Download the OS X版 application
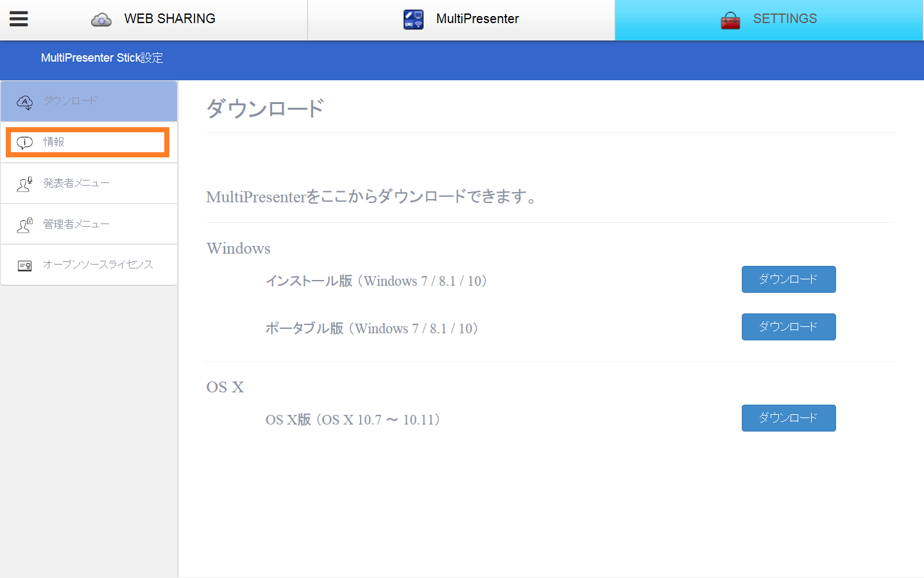924x578 pixels. click(789, 418)
